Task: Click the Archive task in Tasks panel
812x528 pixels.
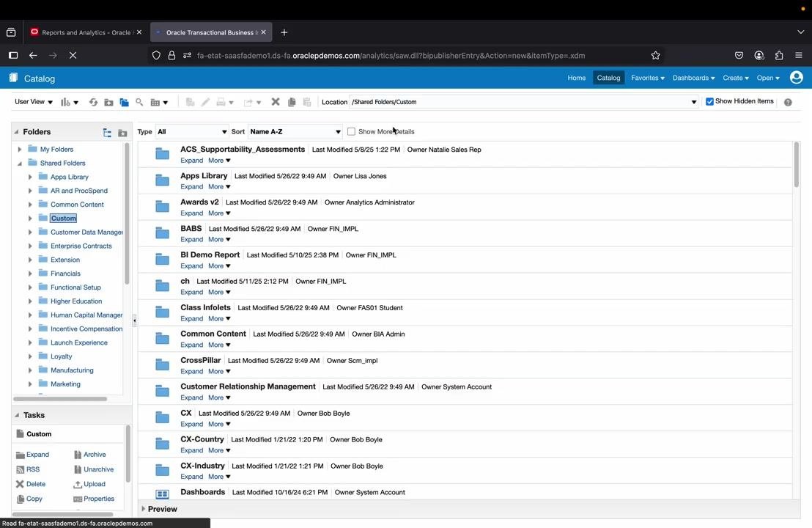Action: click(89, 455)
